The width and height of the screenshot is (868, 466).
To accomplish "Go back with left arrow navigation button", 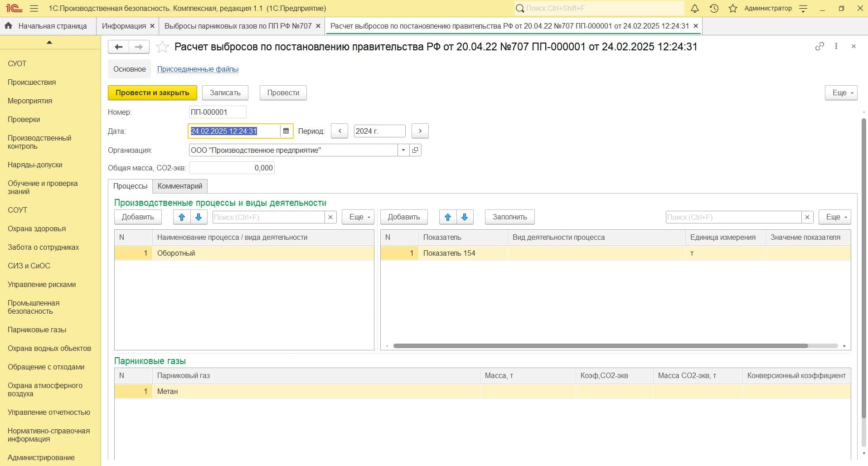I will click(x=119, y=47).
